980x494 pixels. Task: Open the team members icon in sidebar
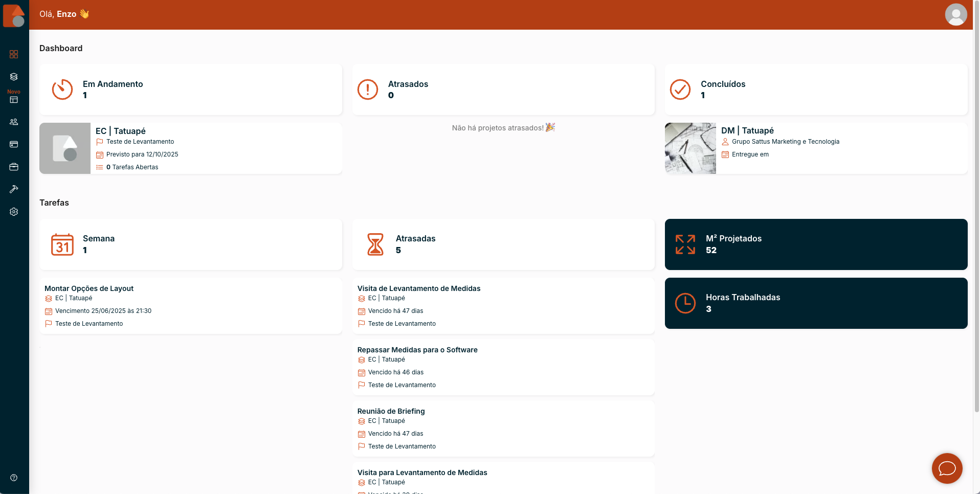(14, 122)
